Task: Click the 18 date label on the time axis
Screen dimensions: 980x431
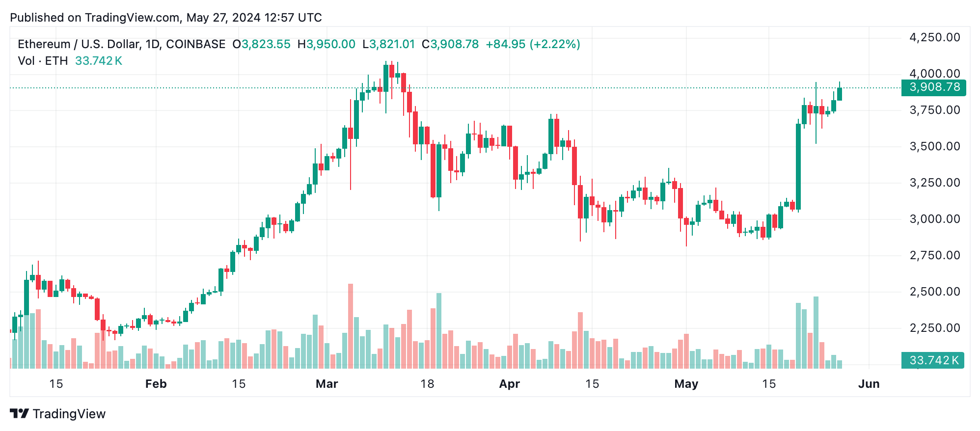Action: [427, 384]
